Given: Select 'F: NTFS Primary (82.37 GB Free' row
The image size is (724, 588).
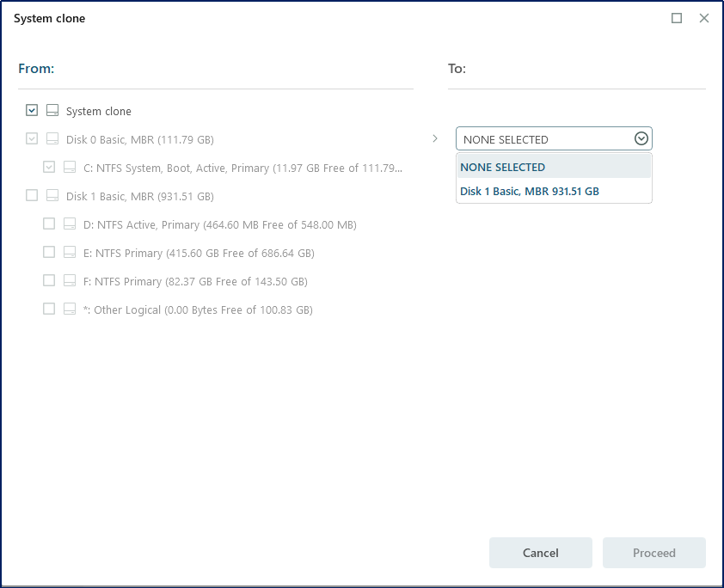Looking at the screenshot, I should 195,282.
